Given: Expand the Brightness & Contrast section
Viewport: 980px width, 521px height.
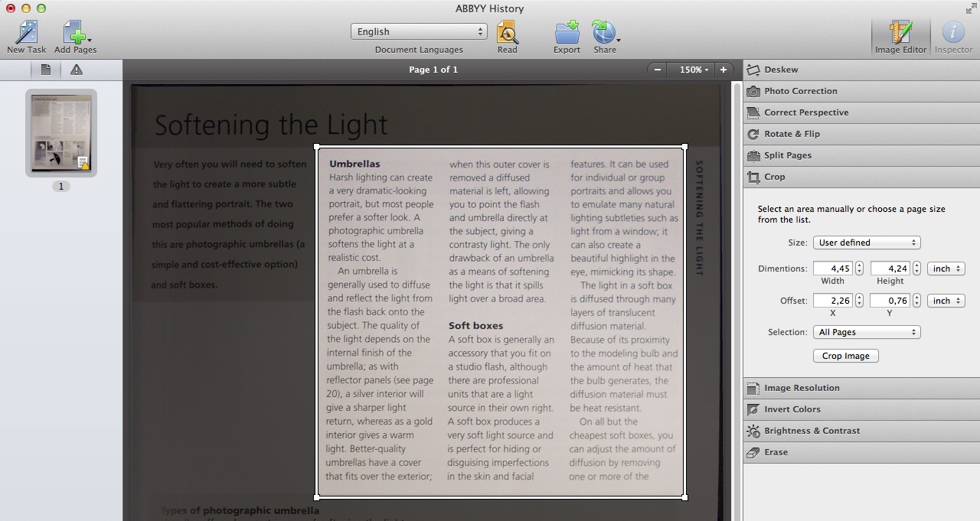Looking at the screenshot, I should click(x=812, y=431).
